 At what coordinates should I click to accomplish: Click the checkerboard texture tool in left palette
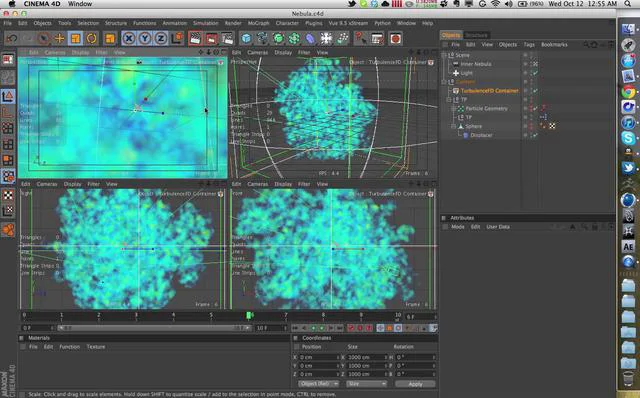(x=8, y=195)
